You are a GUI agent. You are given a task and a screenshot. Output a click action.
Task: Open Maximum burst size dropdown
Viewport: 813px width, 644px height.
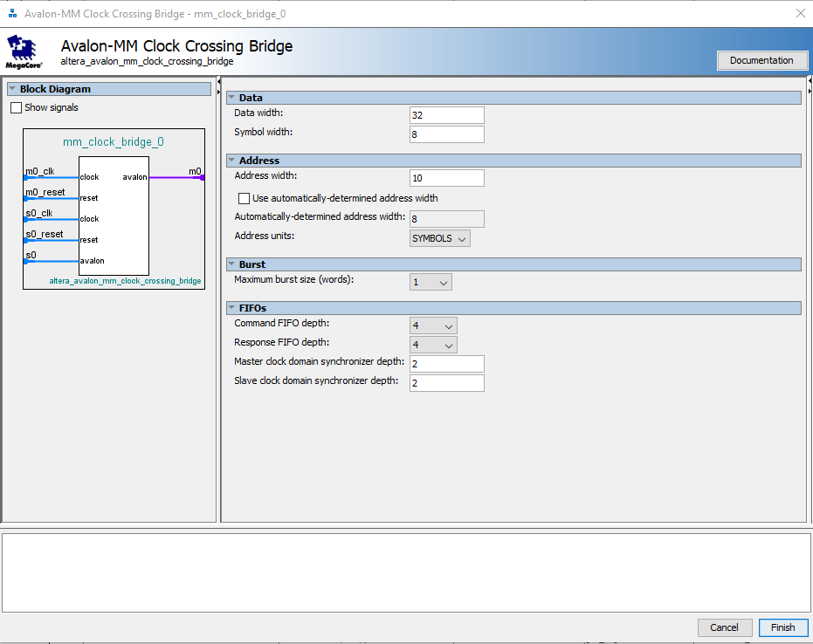point(431,283)
